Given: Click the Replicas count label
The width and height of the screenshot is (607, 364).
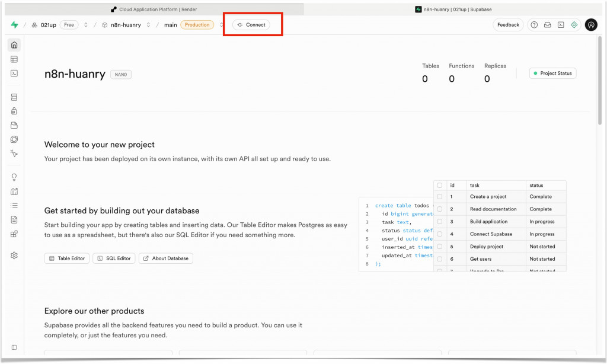Looking at the screenshot, I should (x=495, y=66).
